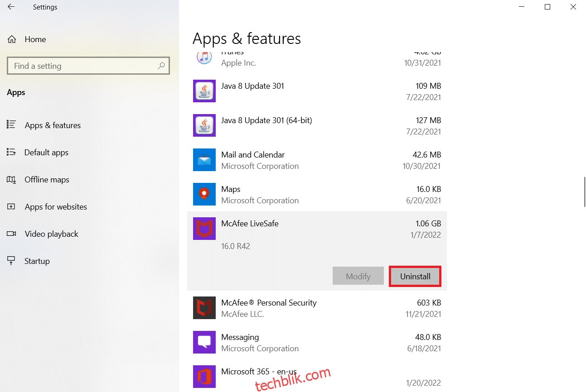
Task: Click the iTunes app icon
Action: pyautogui.click(x=204, y=57)
